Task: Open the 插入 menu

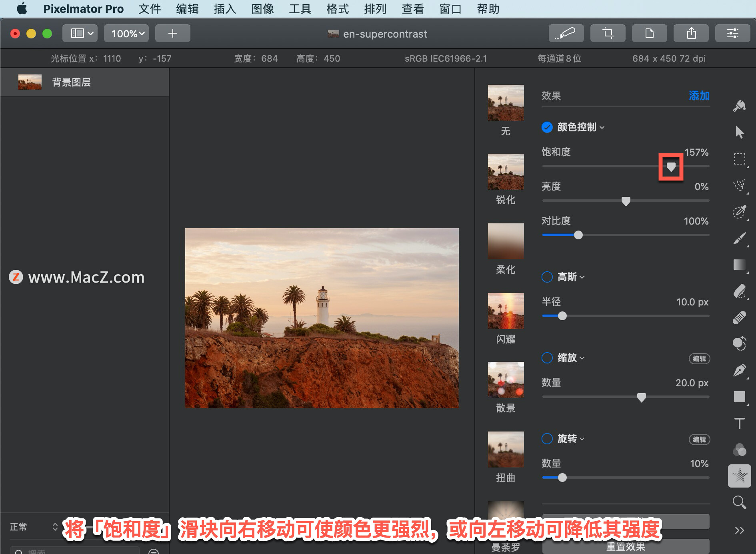Action: 225,8
